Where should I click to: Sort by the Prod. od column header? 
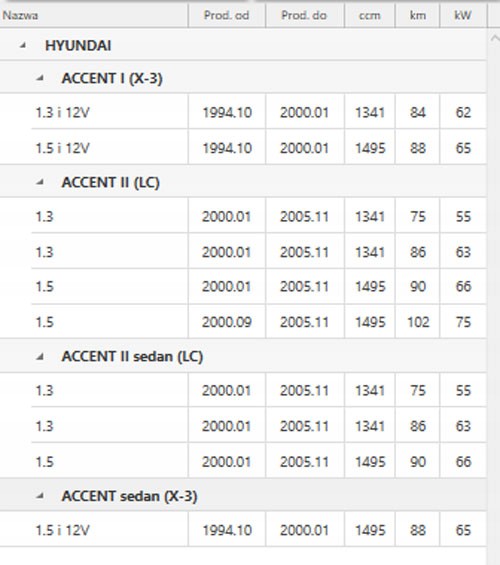point(227,15)
